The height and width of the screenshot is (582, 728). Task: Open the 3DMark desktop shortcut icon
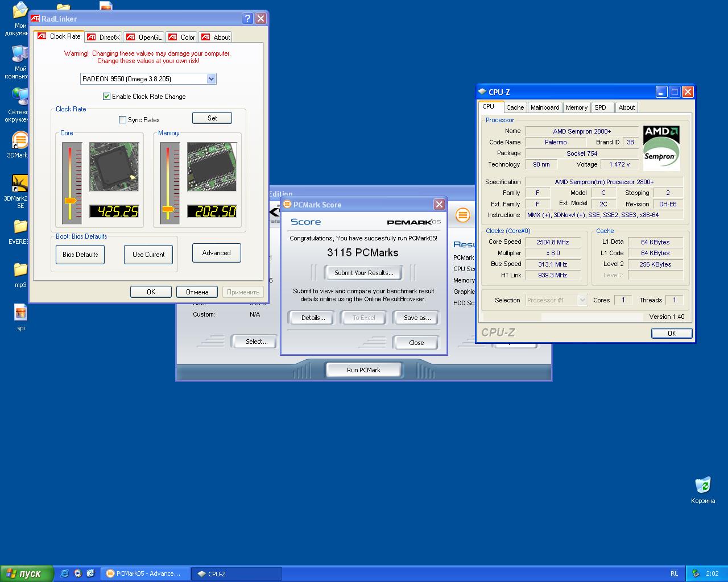tap(20, 140)
